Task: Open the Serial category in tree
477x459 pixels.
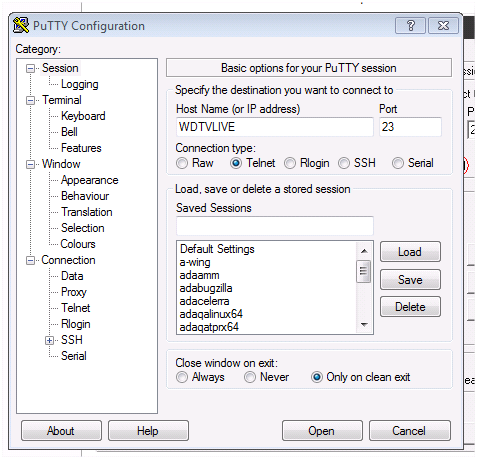Action: pos(74,356)
